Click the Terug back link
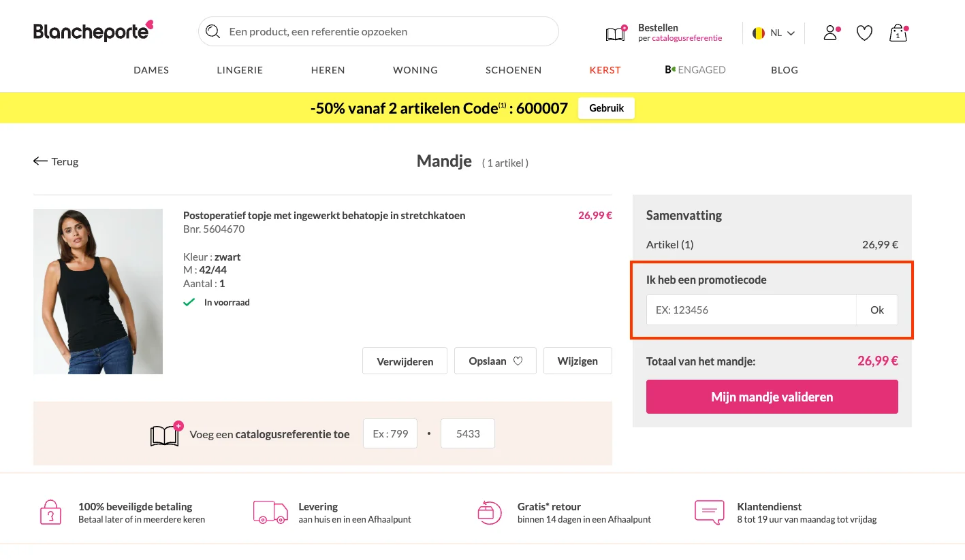The height and width of the screenshot is (560, 965). (55, 161)
